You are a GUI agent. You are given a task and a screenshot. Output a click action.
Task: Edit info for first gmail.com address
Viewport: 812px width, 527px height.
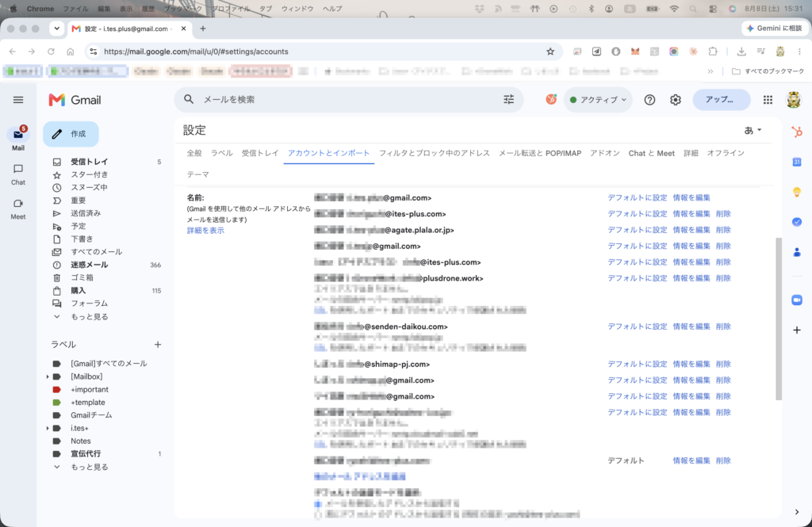coord(691,198)
